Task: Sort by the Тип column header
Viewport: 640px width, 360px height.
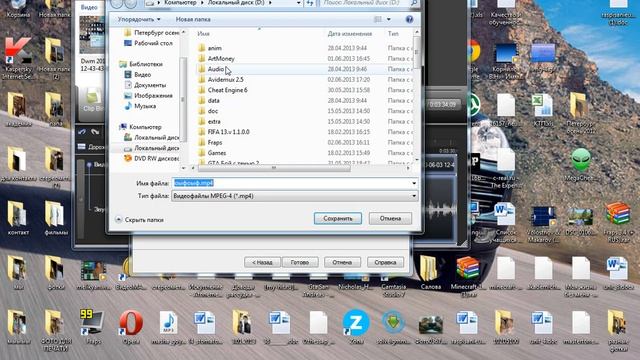Action: 393,34
